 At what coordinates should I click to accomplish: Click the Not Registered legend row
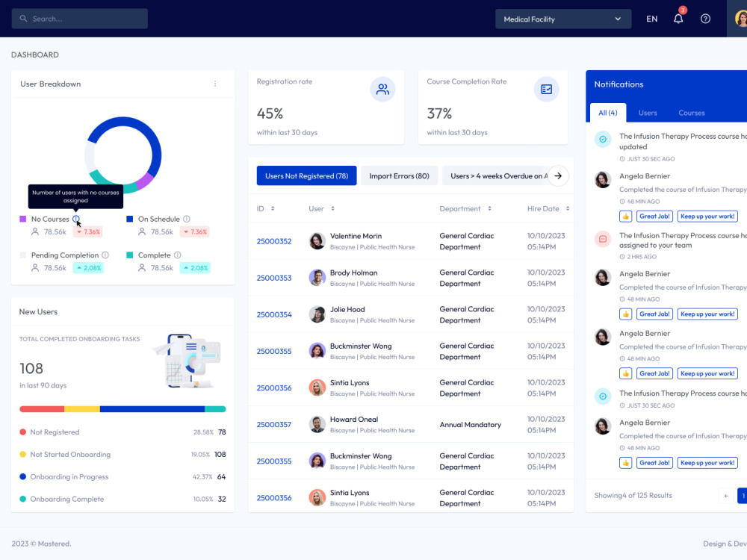click(123, 432)
